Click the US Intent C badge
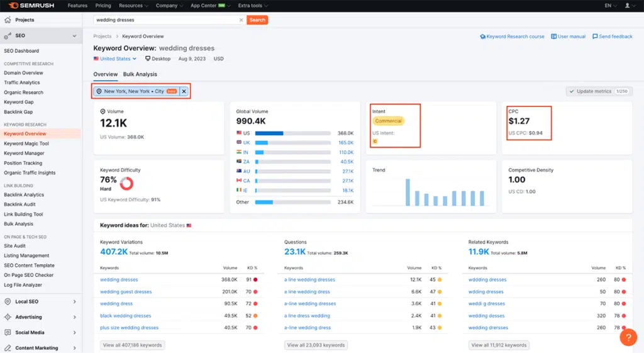 tap(375, 142)
